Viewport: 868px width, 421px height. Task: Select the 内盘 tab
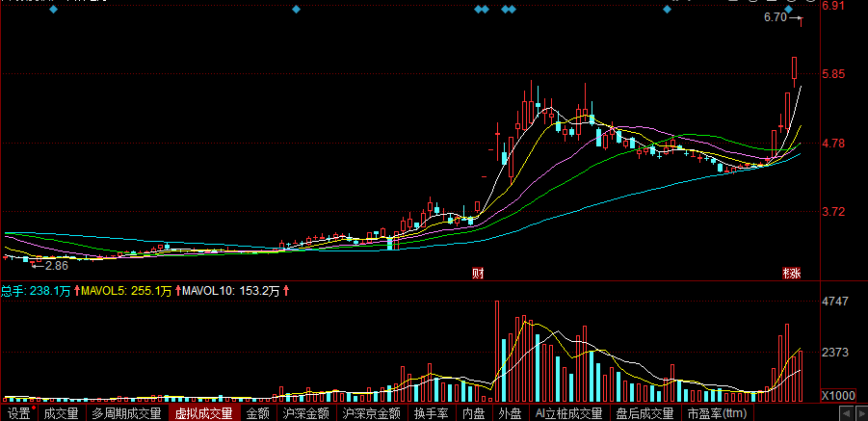[x=474, y=413]
